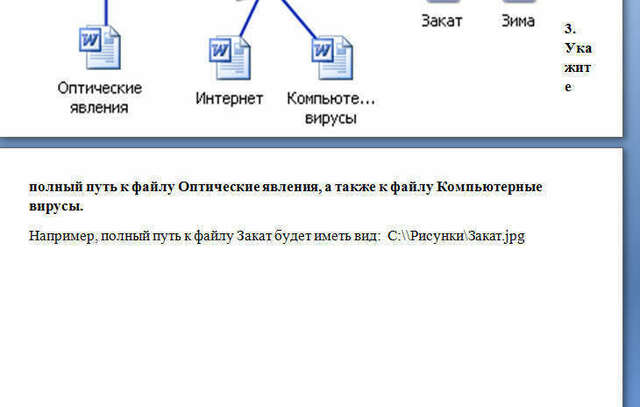Click the bold word 'вирусы.' on second line
Screen dimensions: 640x407
click(56, 206)
